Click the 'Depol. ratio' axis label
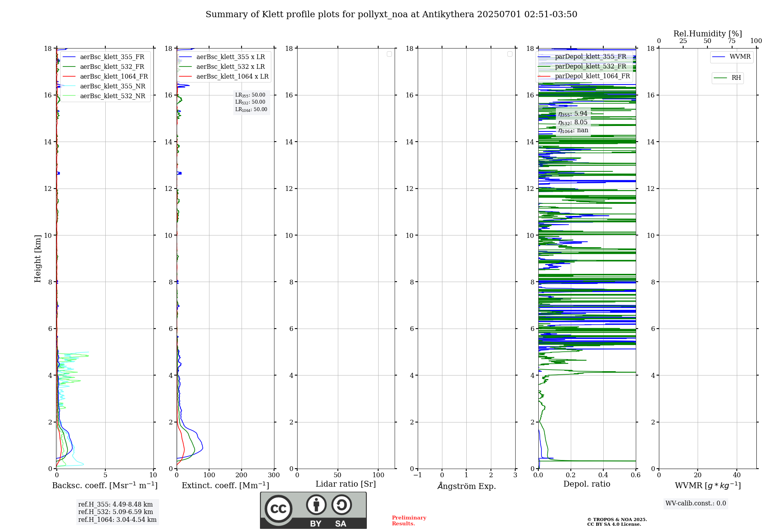Screen dimensions: 783x532 (x=587, y=484)
